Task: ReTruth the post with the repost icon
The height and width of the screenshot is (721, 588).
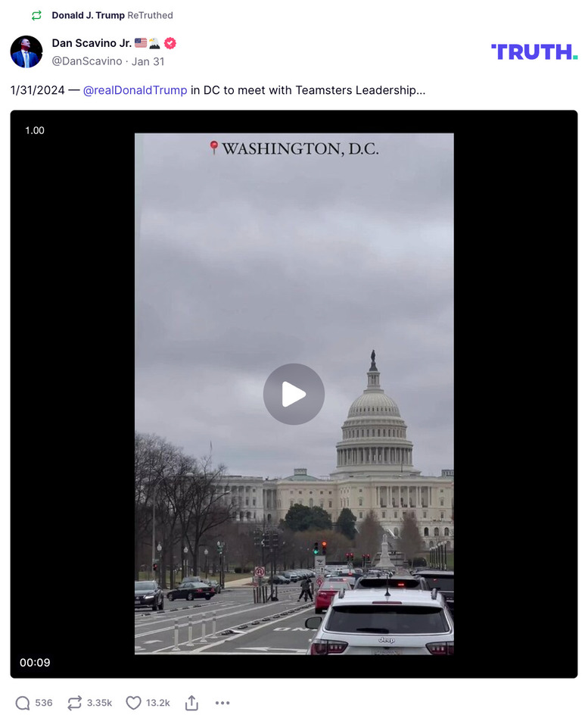Action: [x=74, y=703]
